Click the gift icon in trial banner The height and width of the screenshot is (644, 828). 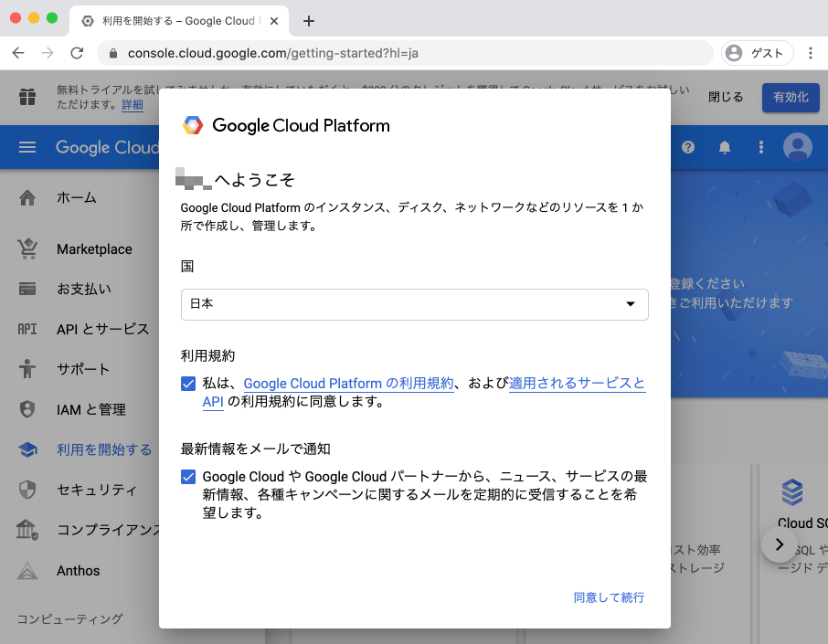click(27, 97)
